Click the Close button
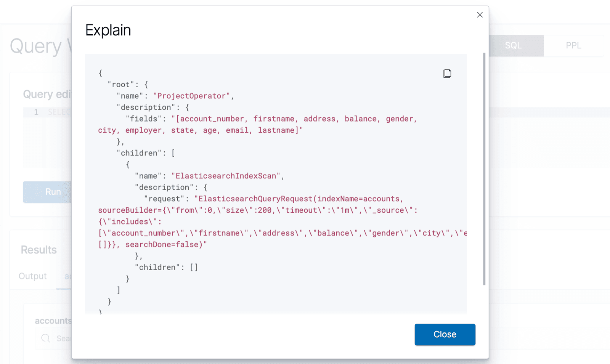This screenshot has width=610, height=364. click(x=445, y=334)
